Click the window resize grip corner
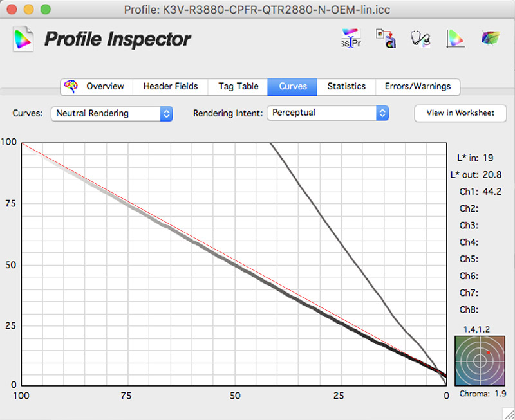Viewport: 515px width, 420px height. pos(509,414)
